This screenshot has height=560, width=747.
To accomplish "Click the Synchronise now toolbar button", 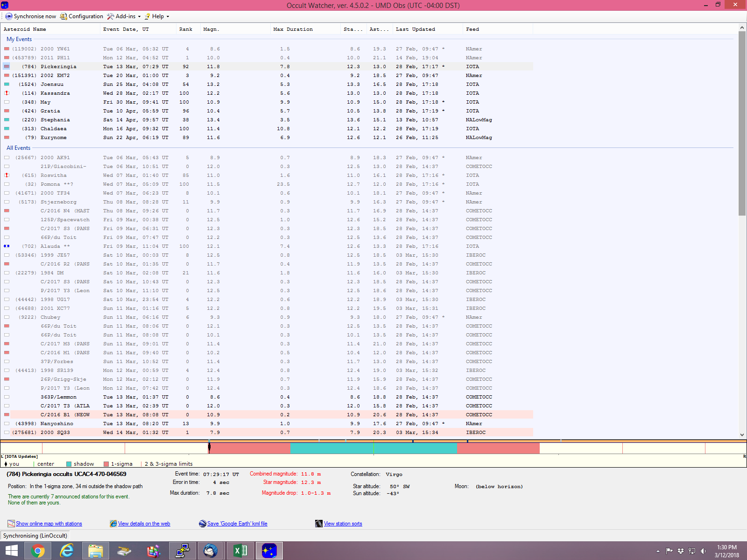I will pyautogui.click(x=31, y=16).
